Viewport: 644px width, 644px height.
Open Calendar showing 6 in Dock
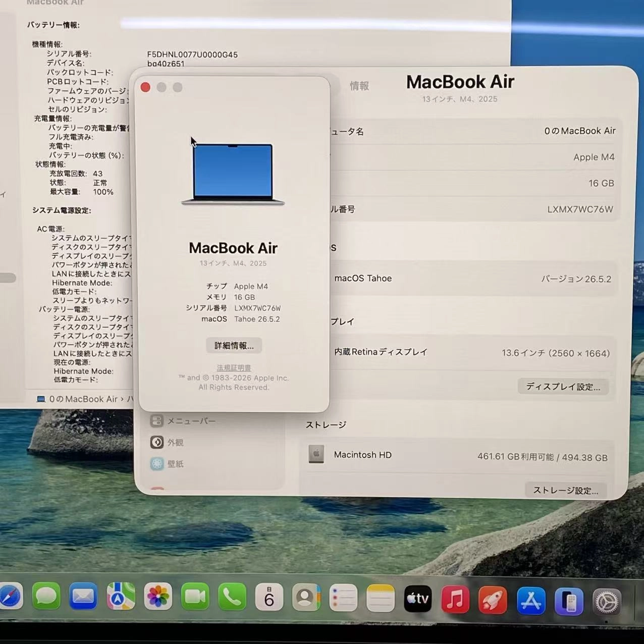coord(269,598)
